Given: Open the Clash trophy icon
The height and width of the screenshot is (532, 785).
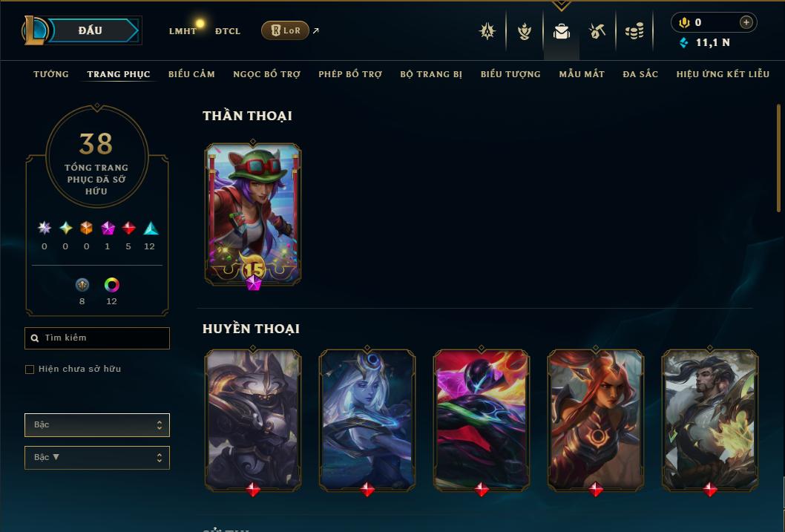Looking at the screenshot, I should tap(524, 31).
